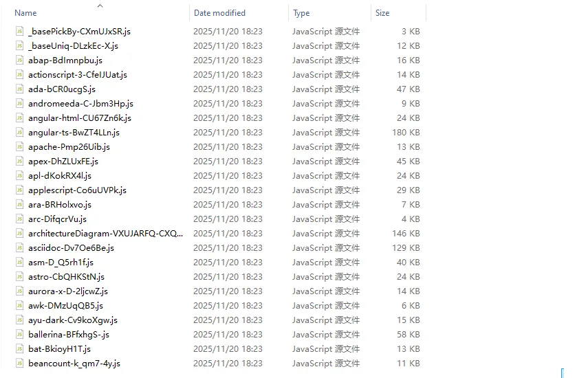Select file name awk-DMzUqQB5.js
The height and width of the screenshot is (378, 588).
click(x=65, y=305)
